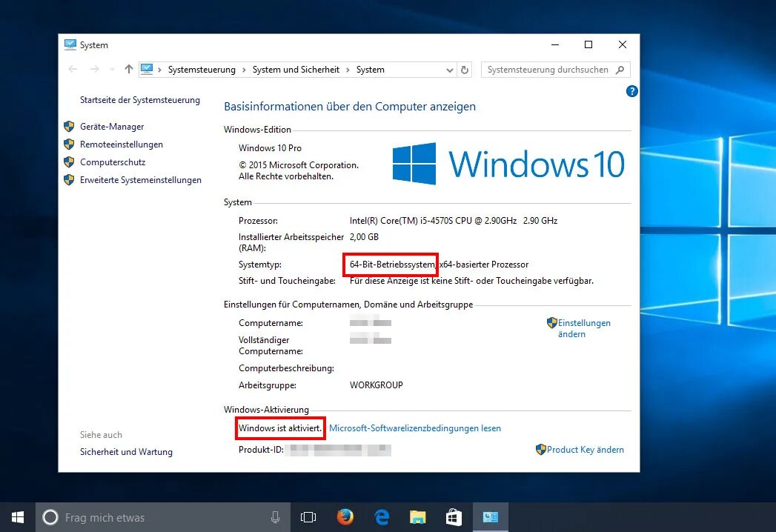This screenshot has height=532, width=776.
Task: Go up one level with Up arrow
Action: pos(129,70)
